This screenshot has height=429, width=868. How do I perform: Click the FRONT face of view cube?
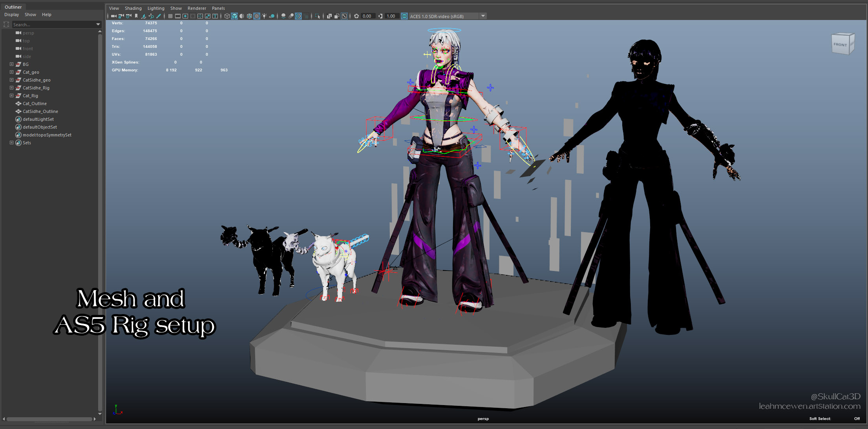[x=840, y=45]
